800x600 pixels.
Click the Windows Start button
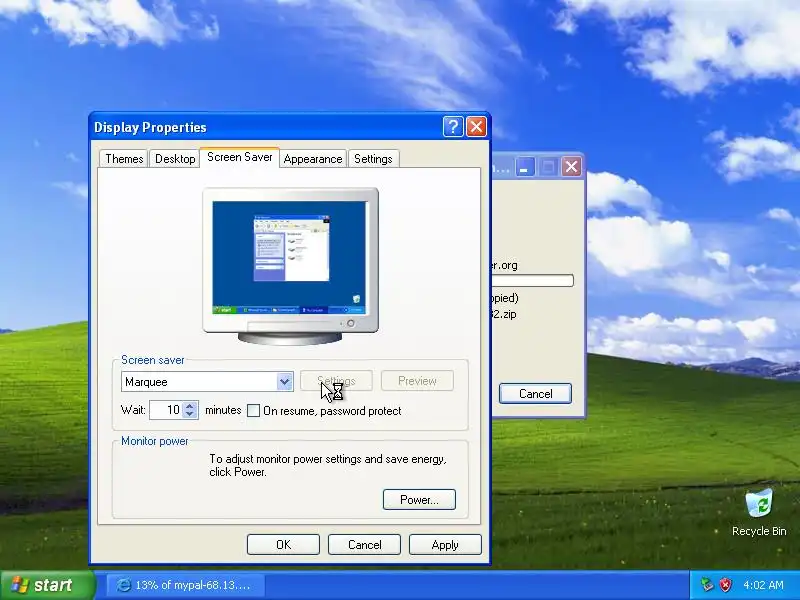click(47, 585)
